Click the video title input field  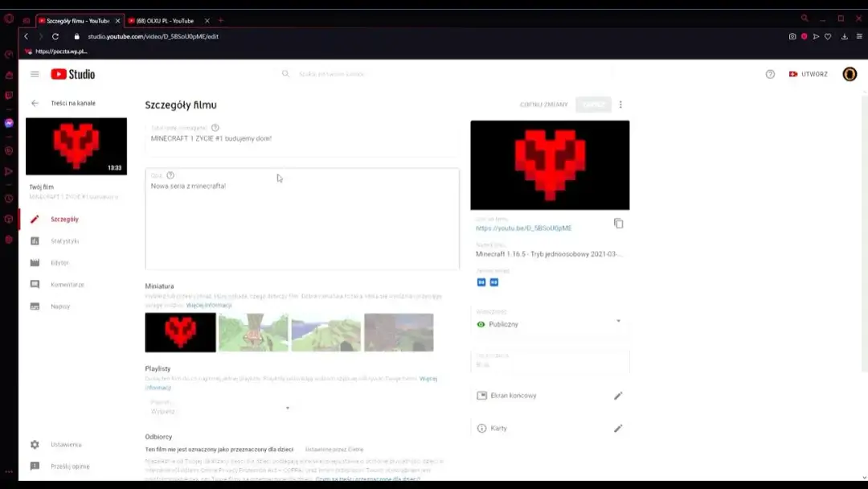[x=301, y=137]
